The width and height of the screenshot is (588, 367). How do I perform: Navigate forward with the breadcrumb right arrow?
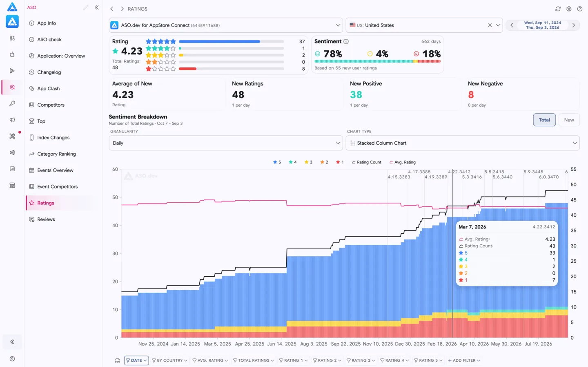pyautogui.click(x=122, y=9)
